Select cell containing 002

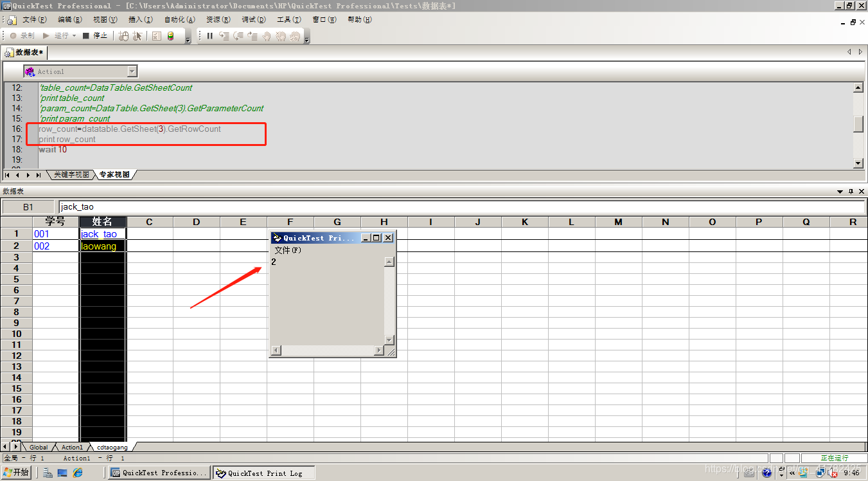pyautogui.click(x=56, y=246)
